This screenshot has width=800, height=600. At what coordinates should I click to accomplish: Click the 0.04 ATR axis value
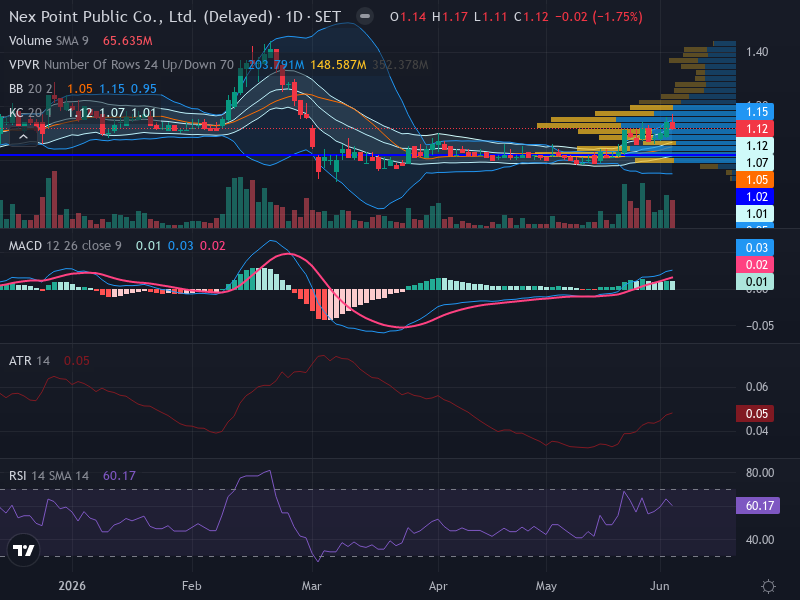(757, 431)
